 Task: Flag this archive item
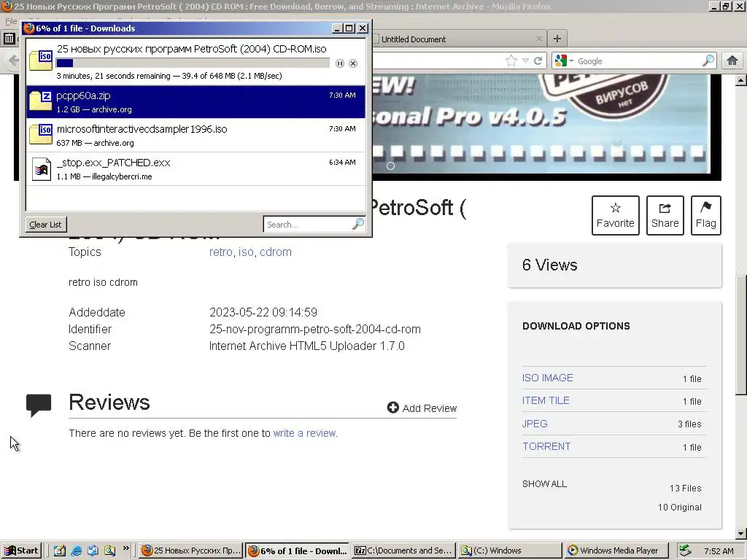point(706,215)
